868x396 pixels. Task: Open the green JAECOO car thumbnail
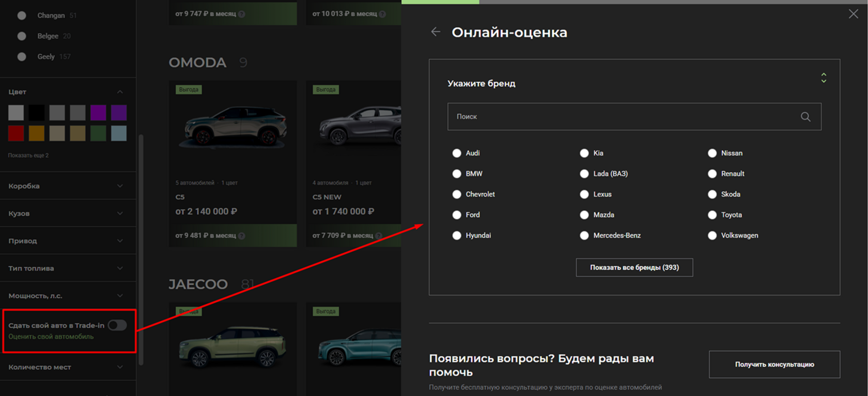pyautogui.click(x=233, y=346)
